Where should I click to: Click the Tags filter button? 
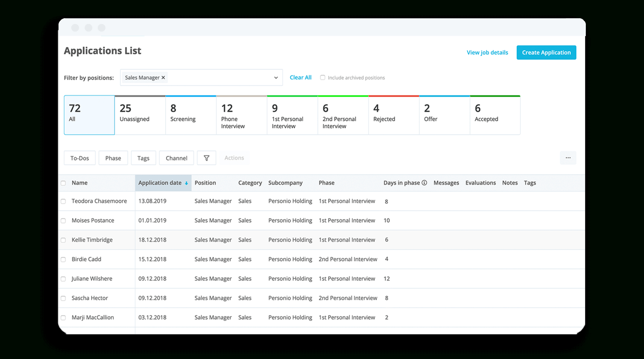click(x=143, y=157)
